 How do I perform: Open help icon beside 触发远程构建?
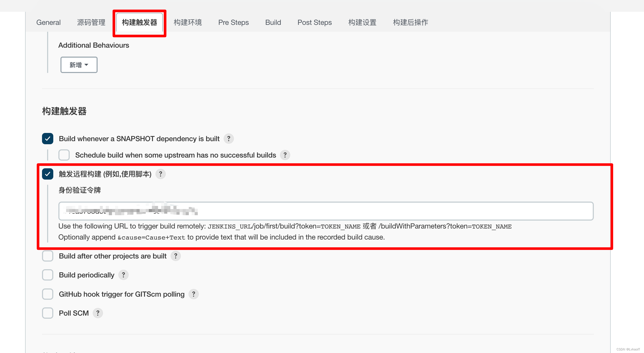tap(160, 174)
